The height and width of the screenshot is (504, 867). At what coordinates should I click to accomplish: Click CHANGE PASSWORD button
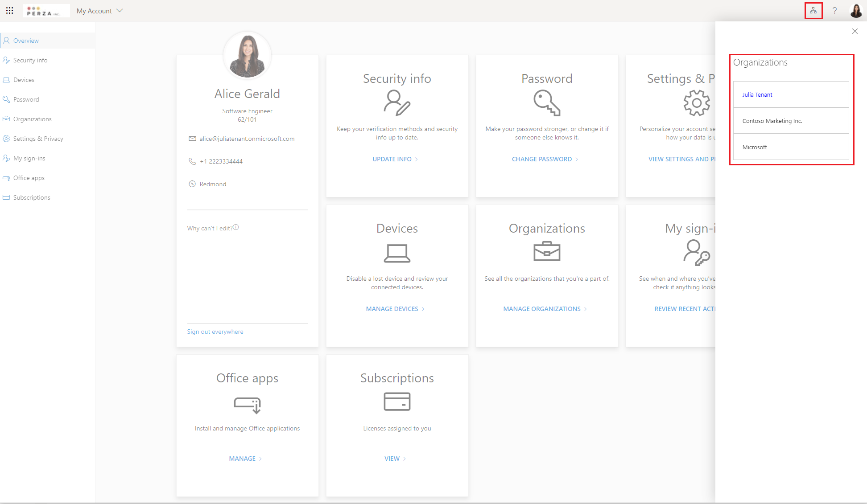[542, 158]
